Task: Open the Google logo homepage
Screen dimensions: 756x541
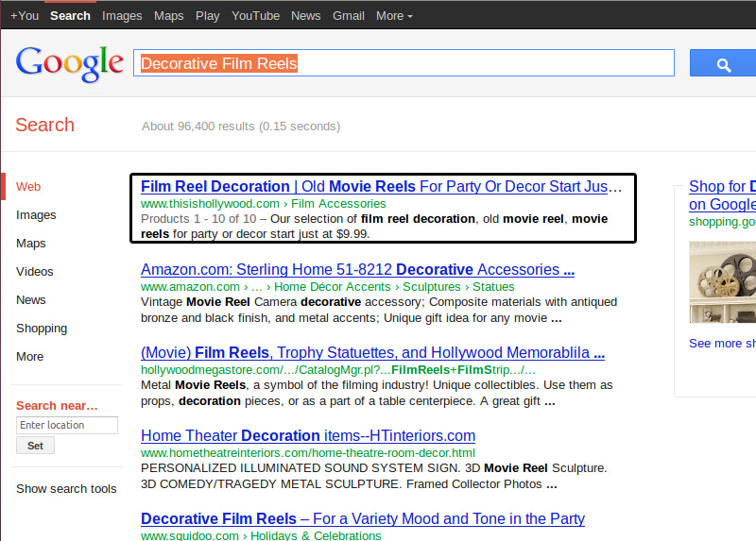Action: click(70, 63)
